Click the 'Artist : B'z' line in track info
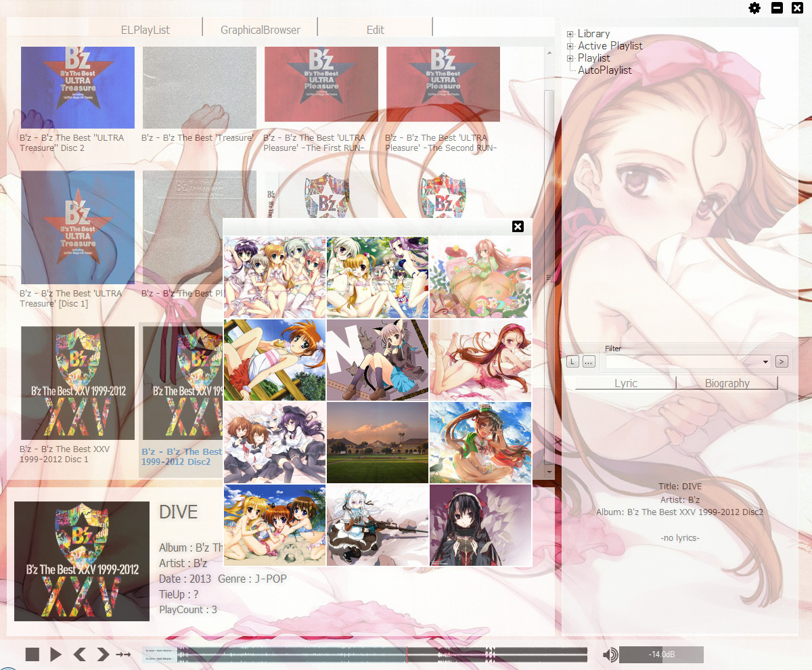Viewport: 812px width, 670px height. 183,563
